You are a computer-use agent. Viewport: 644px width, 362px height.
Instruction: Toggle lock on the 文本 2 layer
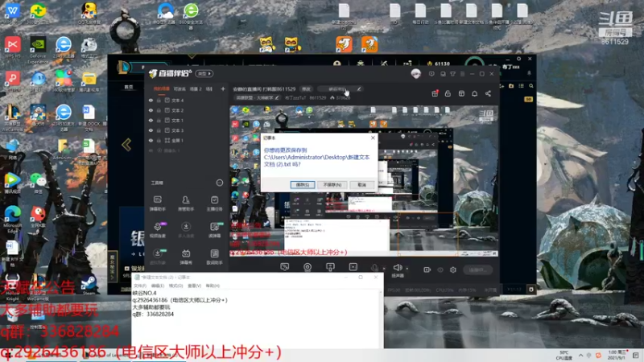(x=159, y=110)
